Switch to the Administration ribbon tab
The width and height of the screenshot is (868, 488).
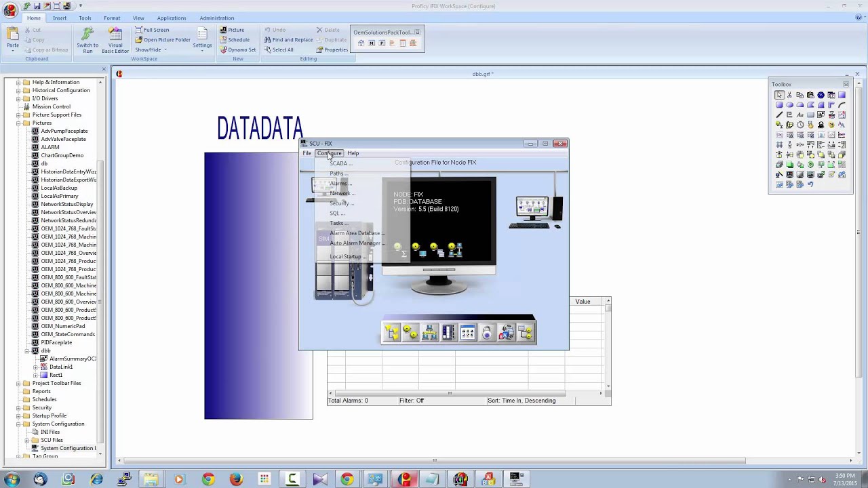(x=217, y=18)
